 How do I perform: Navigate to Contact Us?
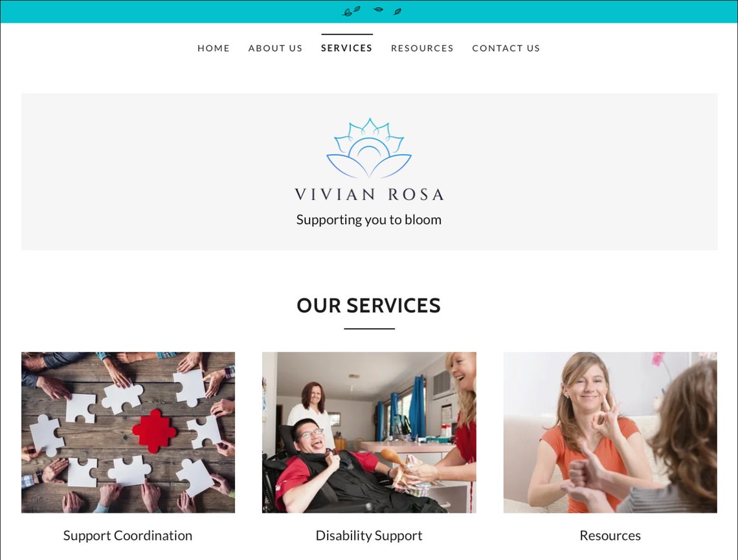click(x=506, y=48)
